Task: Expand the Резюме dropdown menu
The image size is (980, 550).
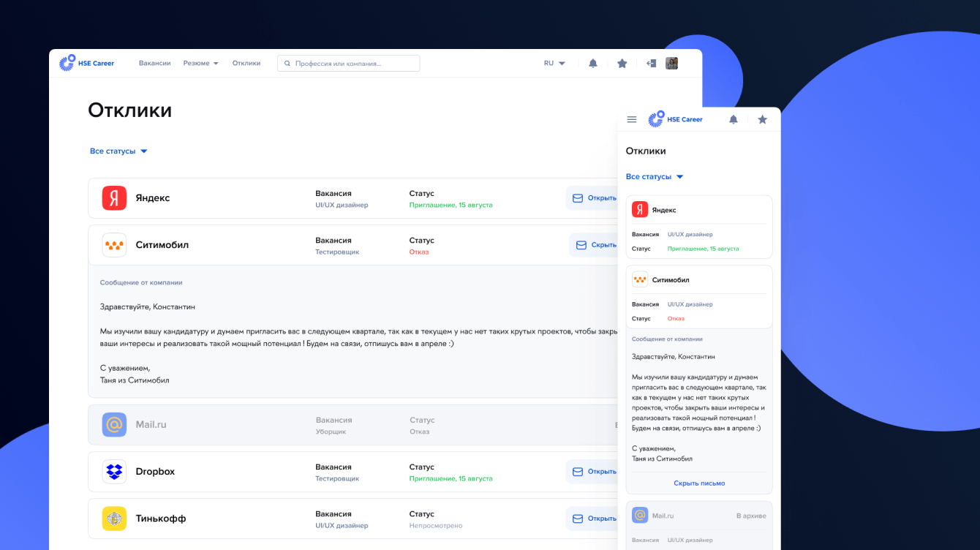Action: pyautogui.click(x=201, y=64)
